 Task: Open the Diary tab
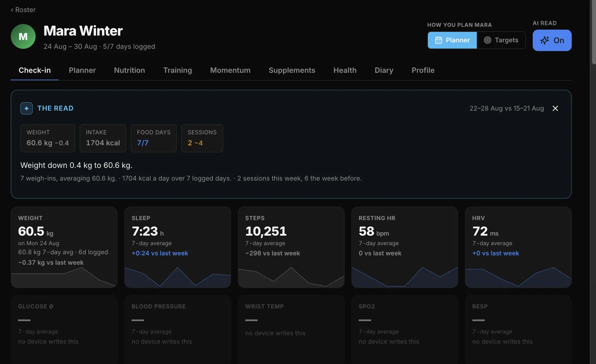[x=384, y=70]
